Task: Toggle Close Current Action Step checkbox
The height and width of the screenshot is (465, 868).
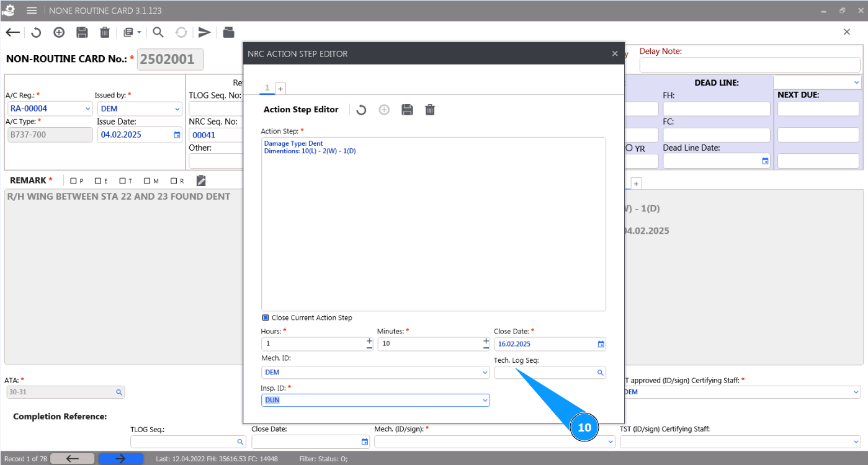Action: coord(266,317)
